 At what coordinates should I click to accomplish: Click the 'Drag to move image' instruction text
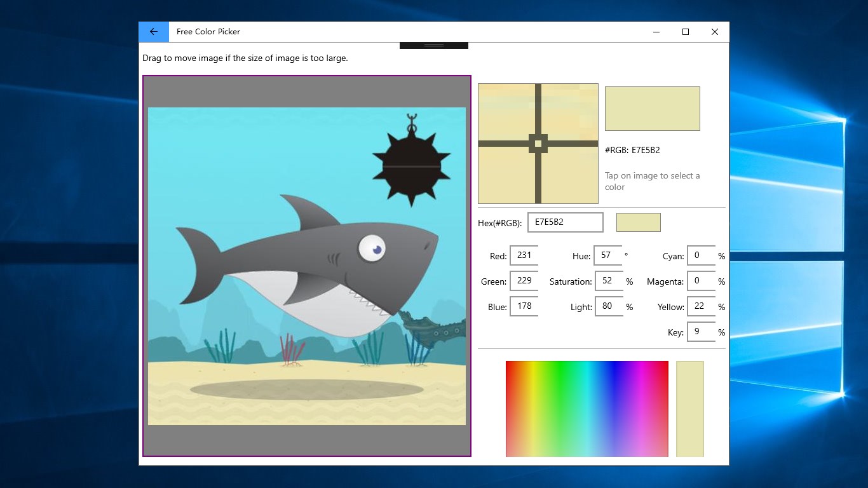pos(245,58)
